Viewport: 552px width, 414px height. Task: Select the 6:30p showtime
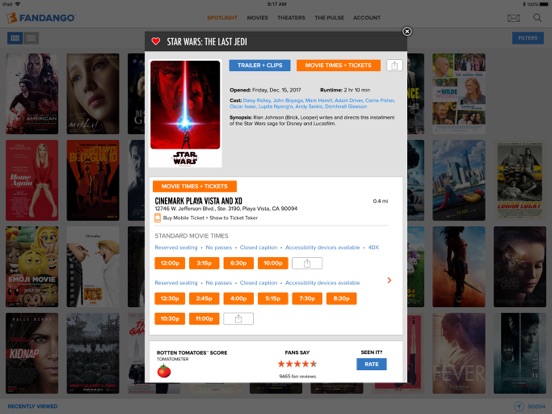point(238,263)
